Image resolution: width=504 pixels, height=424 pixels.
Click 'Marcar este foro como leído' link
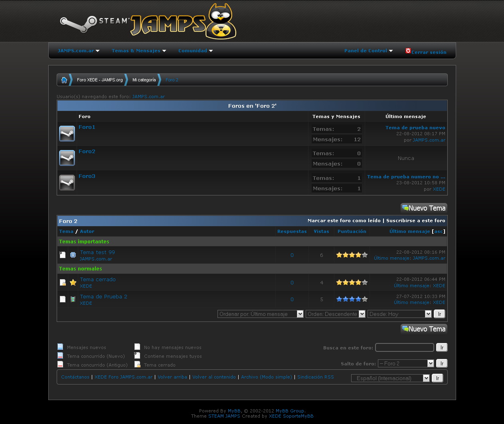(344, 221)
